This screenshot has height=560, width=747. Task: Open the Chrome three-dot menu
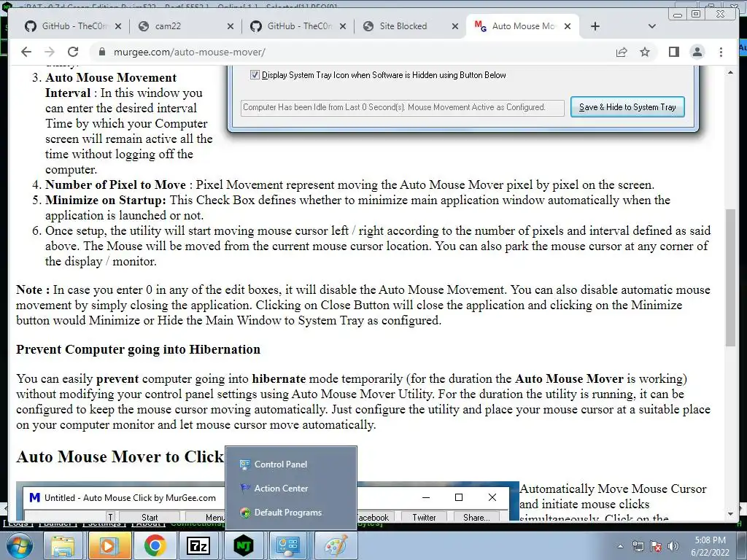tap(721, 52)
